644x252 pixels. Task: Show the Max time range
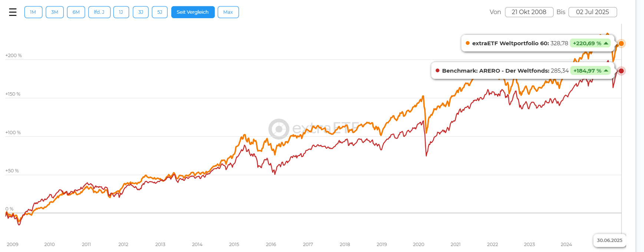[228, 12]
